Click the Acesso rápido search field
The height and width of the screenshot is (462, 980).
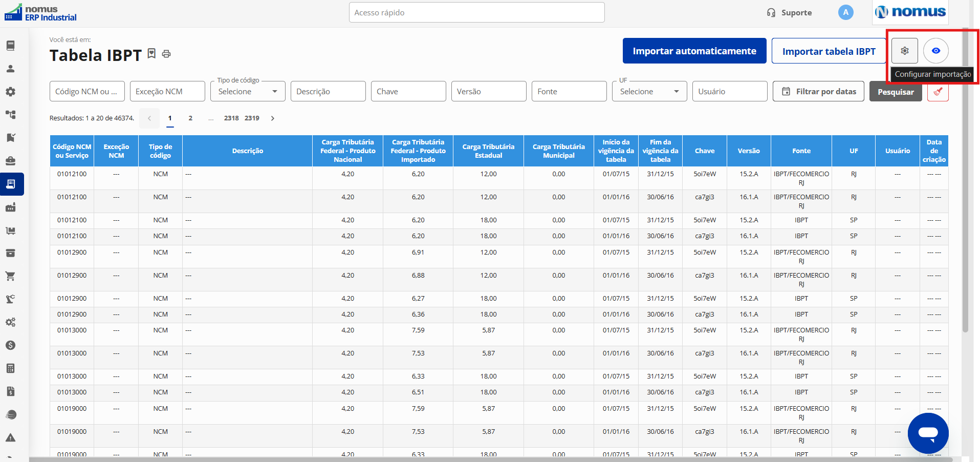(477, 12)
